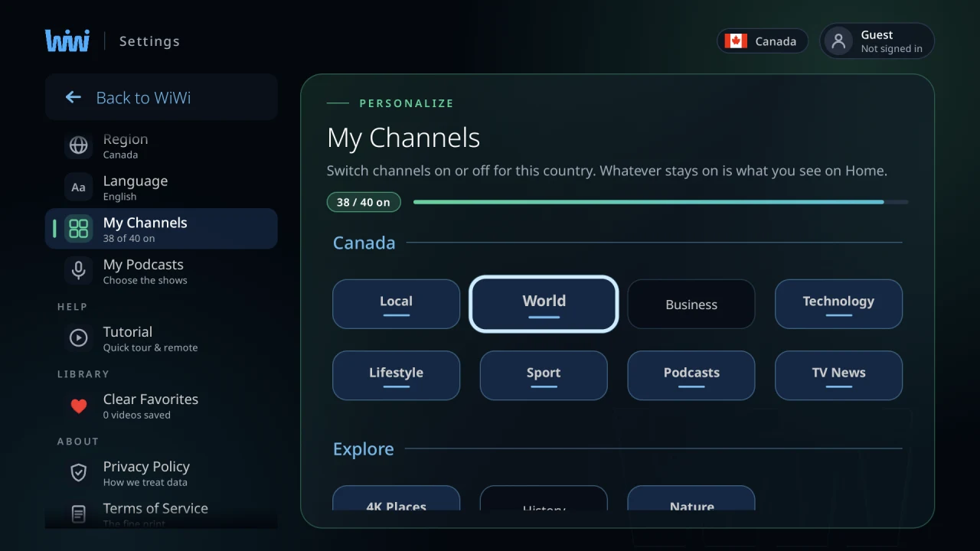Viewport: 980px width, 551px height.
Task: Open the Guest account button
Action: tap(877, 41)
